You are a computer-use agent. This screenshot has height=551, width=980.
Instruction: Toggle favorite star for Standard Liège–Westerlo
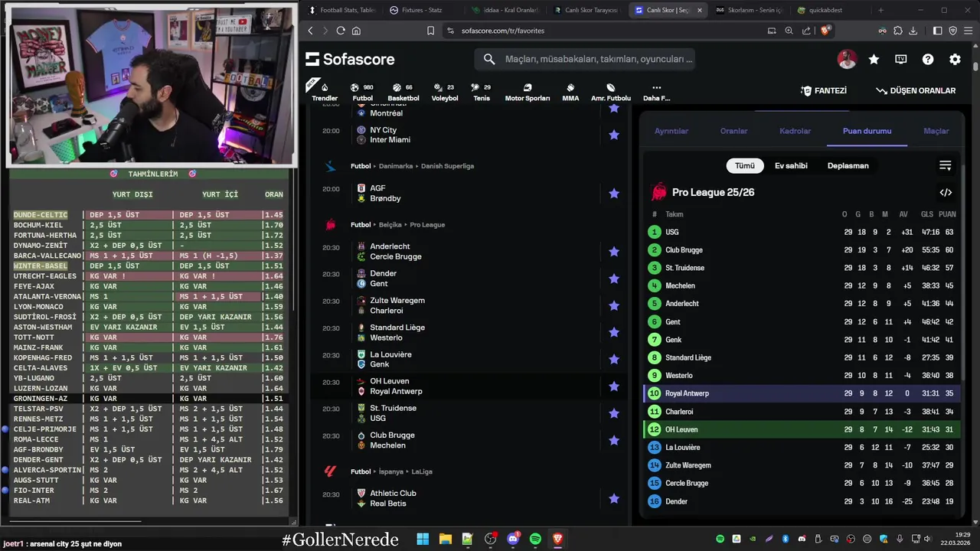click(x=613, y=332)
